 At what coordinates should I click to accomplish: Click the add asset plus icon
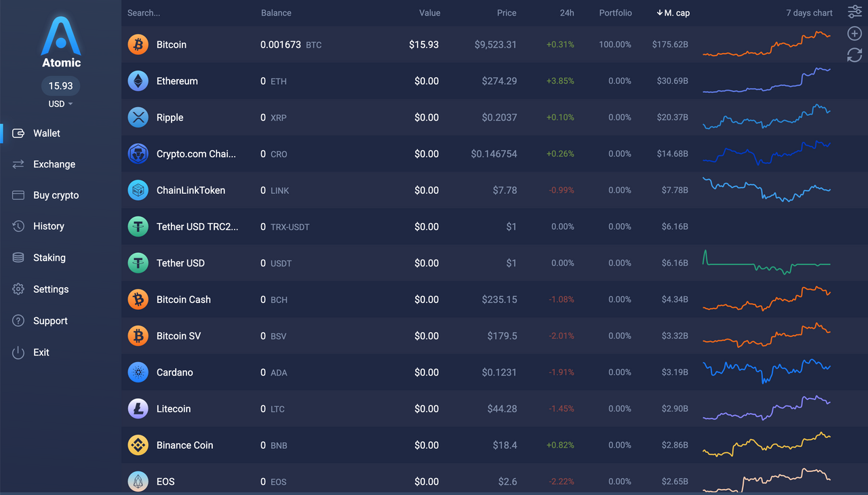pos(854,33)
